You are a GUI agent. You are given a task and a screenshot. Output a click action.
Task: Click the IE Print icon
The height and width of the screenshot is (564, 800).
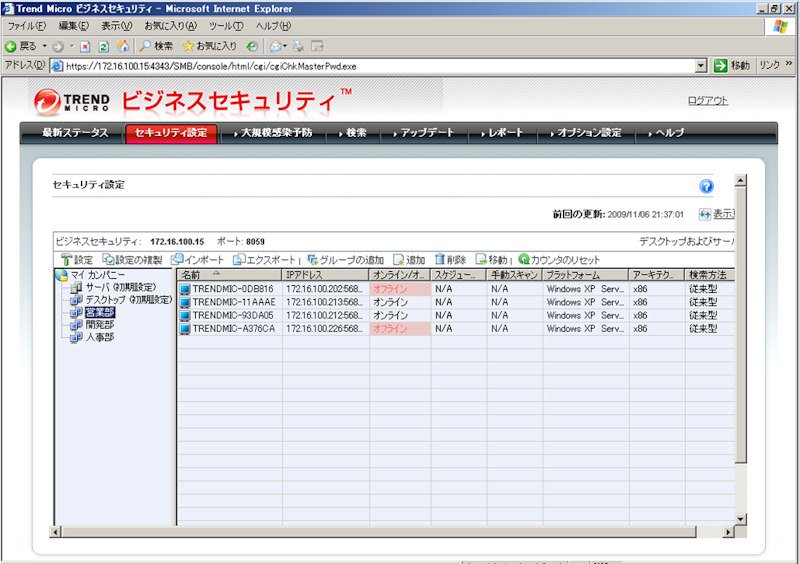coord(298,46)
